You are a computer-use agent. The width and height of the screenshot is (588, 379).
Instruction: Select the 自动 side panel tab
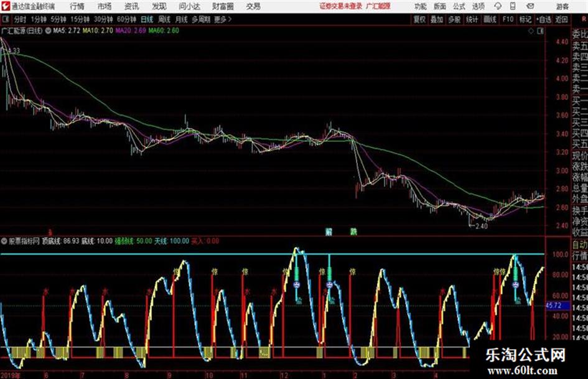point(580,245)
